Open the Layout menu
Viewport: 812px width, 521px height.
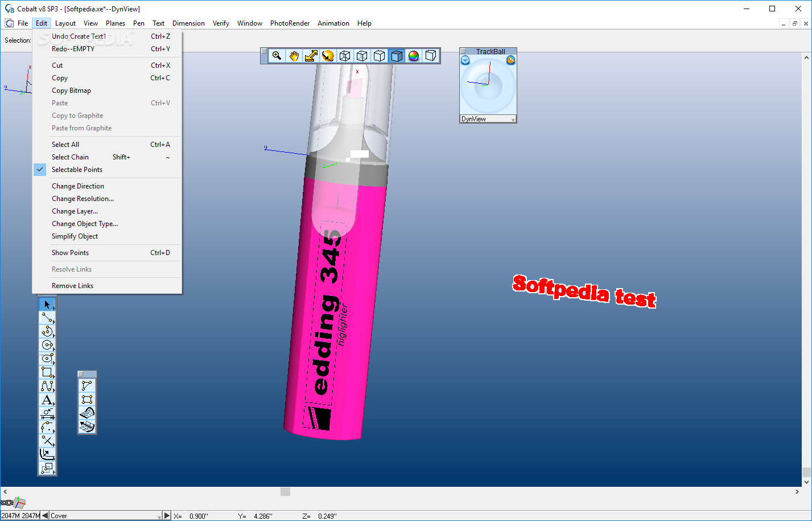[x=65, y=23]
